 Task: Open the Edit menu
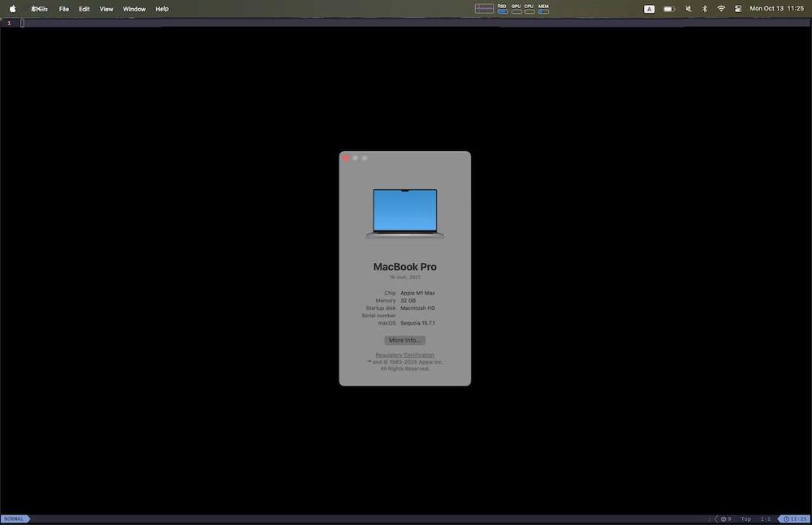click(x=84, y=9)
